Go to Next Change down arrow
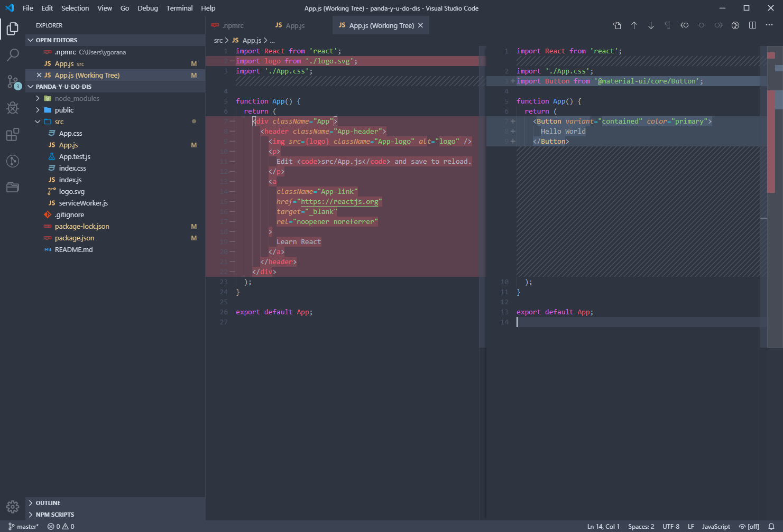The image size is (783, 532). click(x=651, y=25)
